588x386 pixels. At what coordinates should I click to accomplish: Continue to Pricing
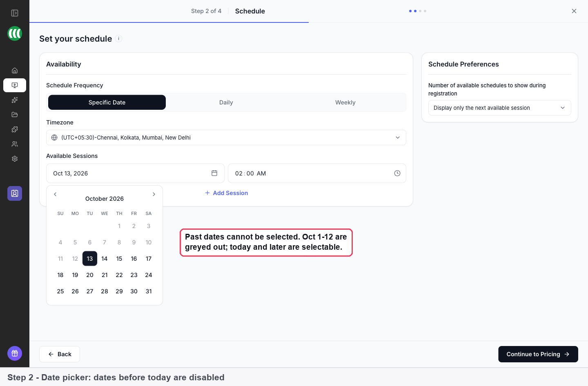[x=538, y=354]
